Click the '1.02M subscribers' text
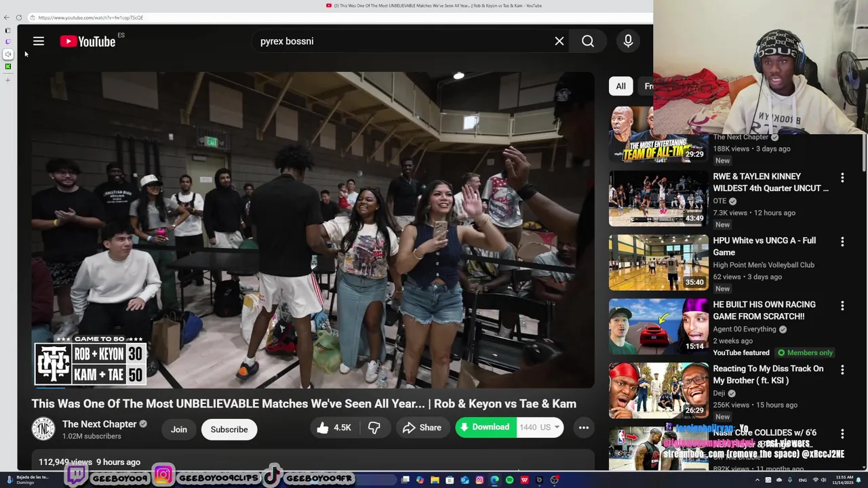Screen dimensions: 868x488 pyautogui.click(x=92, y=436)
